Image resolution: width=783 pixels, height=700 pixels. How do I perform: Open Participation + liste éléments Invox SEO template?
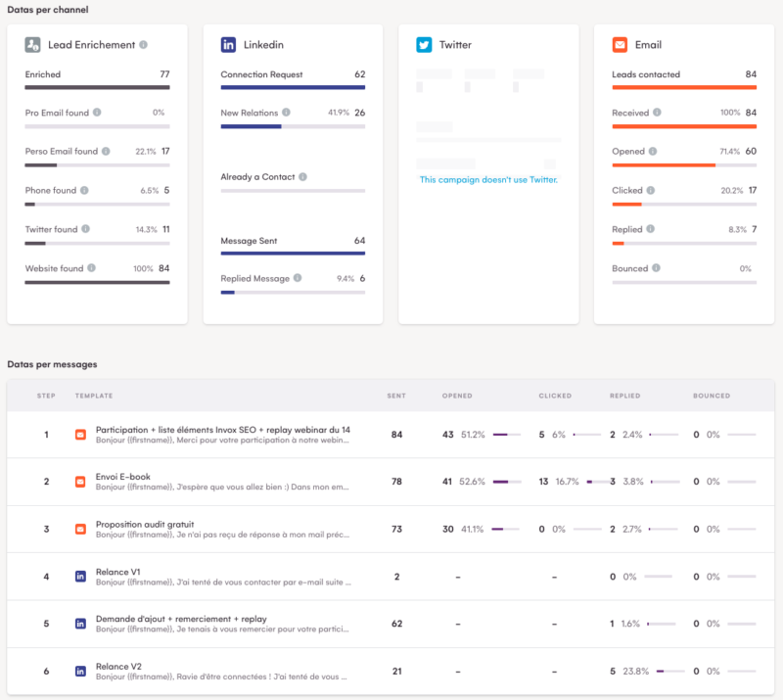click(x=223, y=430)
